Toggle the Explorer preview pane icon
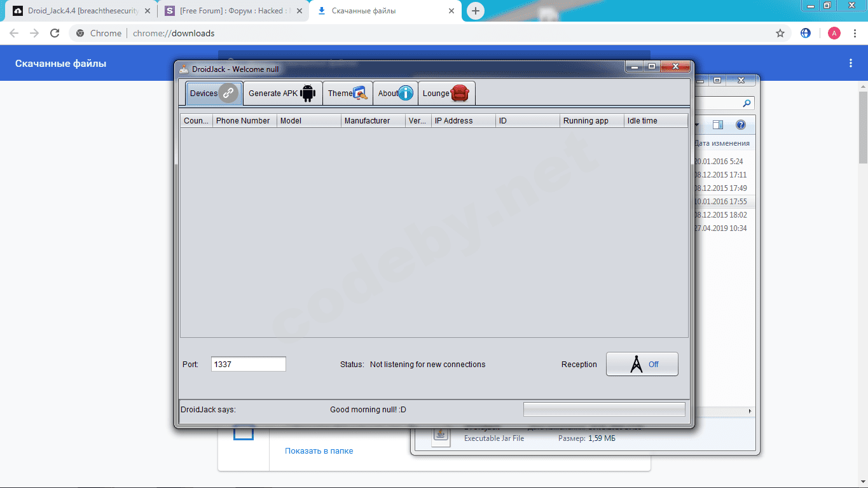 coord(718,125)
